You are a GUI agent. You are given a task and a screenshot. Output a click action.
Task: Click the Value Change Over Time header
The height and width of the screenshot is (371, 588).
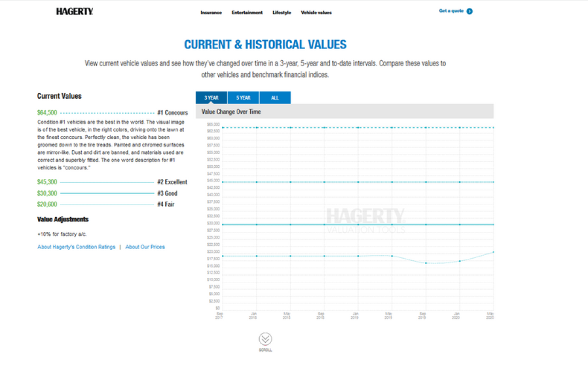click(x=344, y=112)
